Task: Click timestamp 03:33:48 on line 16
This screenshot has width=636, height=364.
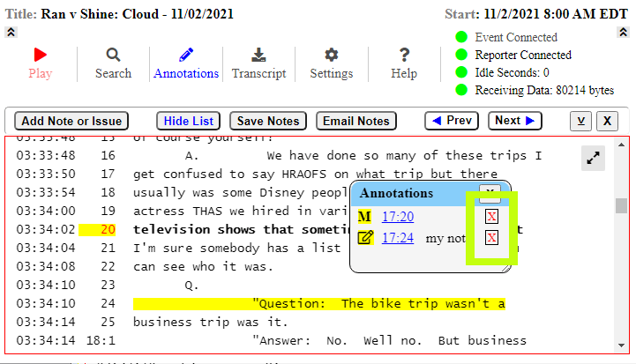Action: coord(46,156)
